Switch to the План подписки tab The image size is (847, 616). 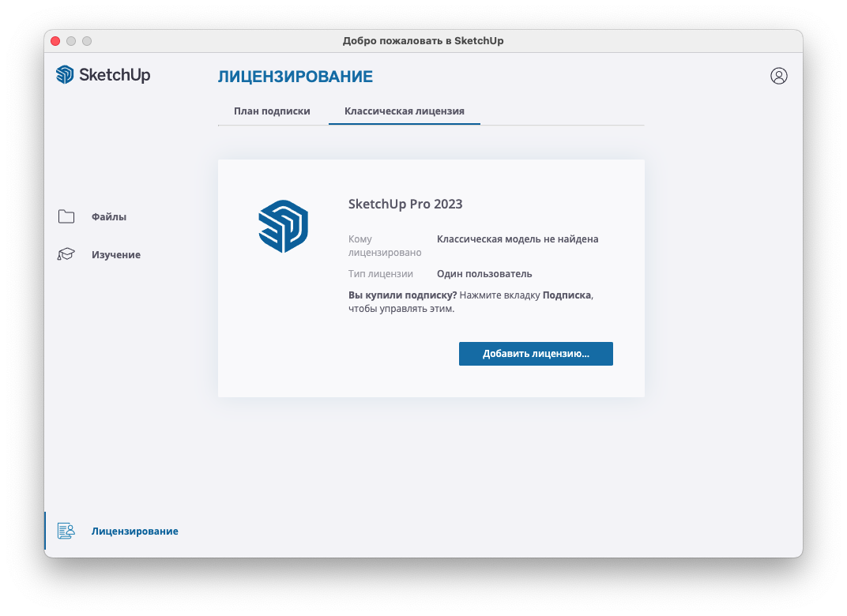tap(272, 111)
